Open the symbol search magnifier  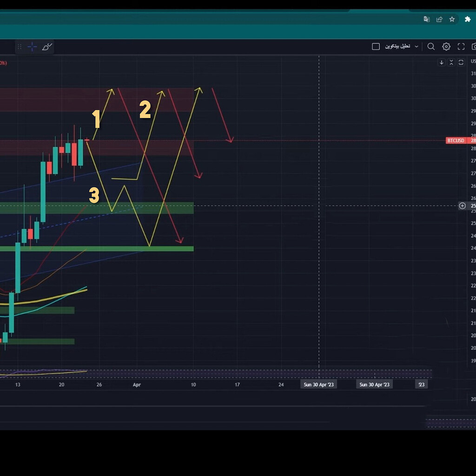point(431,46)
